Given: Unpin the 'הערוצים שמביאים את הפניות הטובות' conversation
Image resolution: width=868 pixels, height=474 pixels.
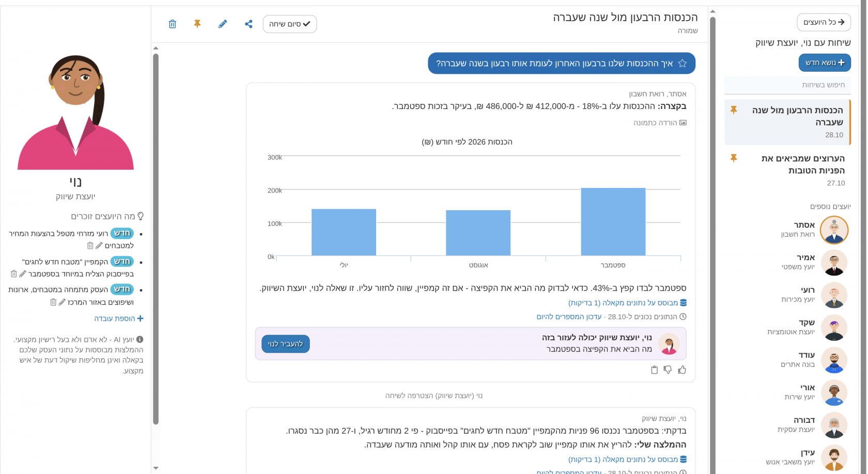Looking at the screenshot, I should coord(733,158).
